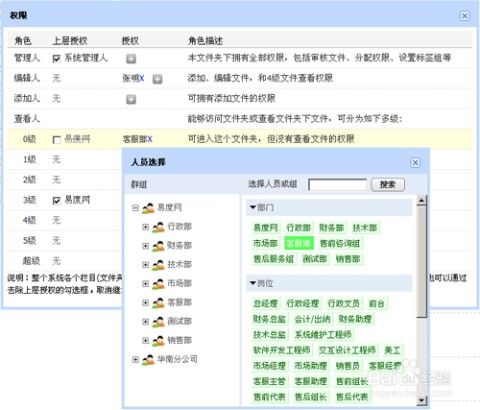480x410 pixels.
Task: Focus the 选择人员或组 search field
Action: point(337,185)
